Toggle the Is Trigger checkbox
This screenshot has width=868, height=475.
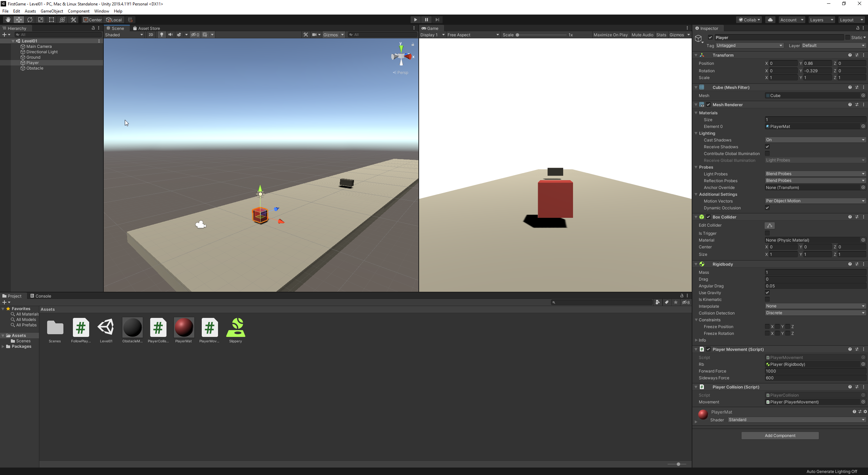[767, 233]
